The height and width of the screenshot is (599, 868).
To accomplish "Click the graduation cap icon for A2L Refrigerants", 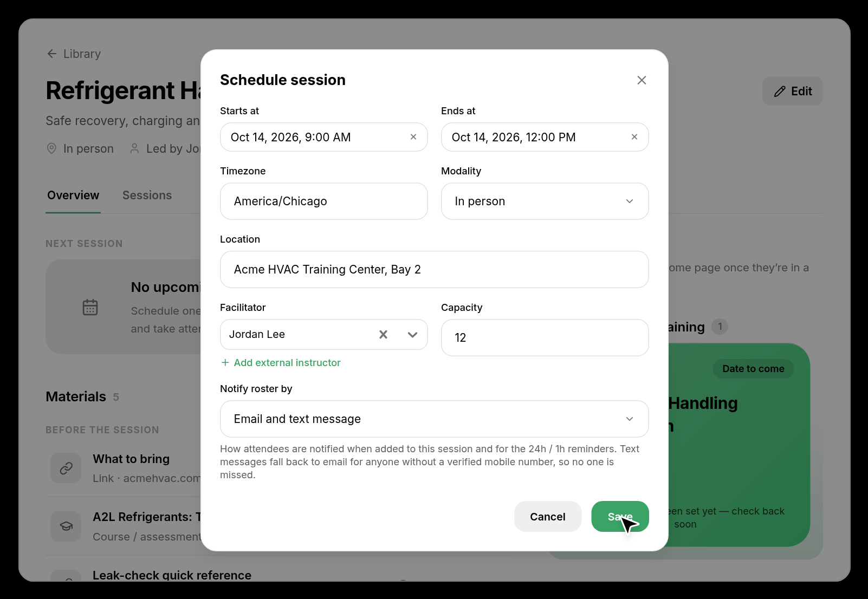I will click(66, 526).
